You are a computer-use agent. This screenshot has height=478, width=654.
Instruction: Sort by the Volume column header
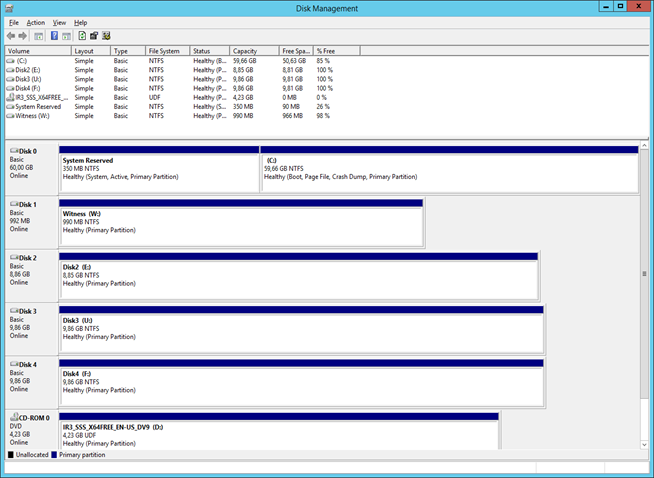[x=38, y=51]
